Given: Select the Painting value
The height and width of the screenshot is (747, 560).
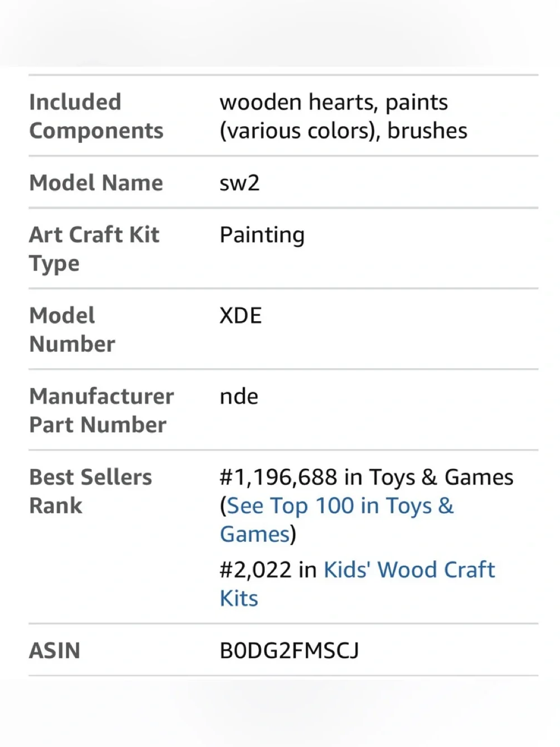Looking at the screenshot, I should [x=262, y=235].
